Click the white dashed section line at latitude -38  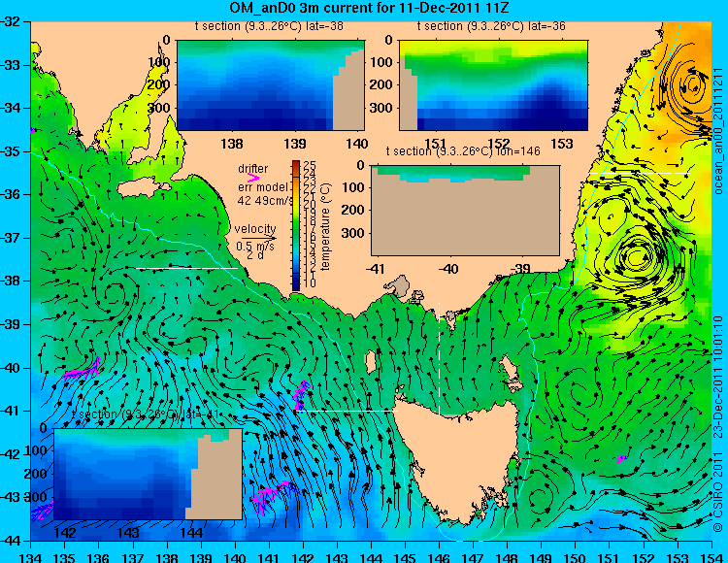pos(186,268)
